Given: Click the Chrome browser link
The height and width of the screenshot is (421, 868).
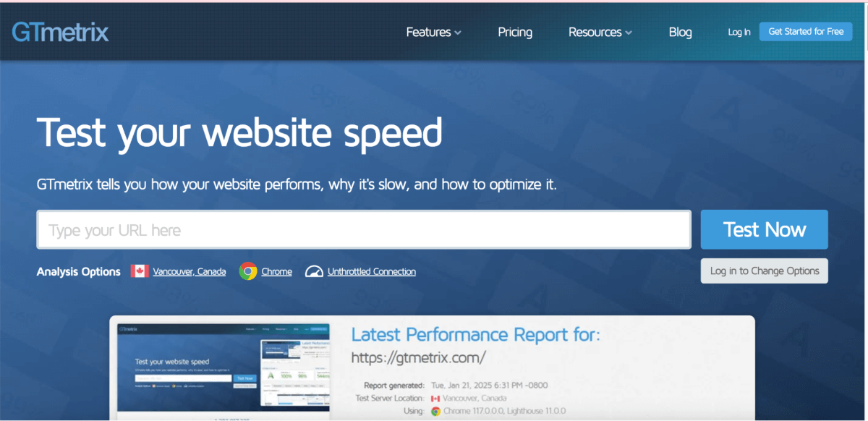Looking at the screenshot, I should coord(276,272).
